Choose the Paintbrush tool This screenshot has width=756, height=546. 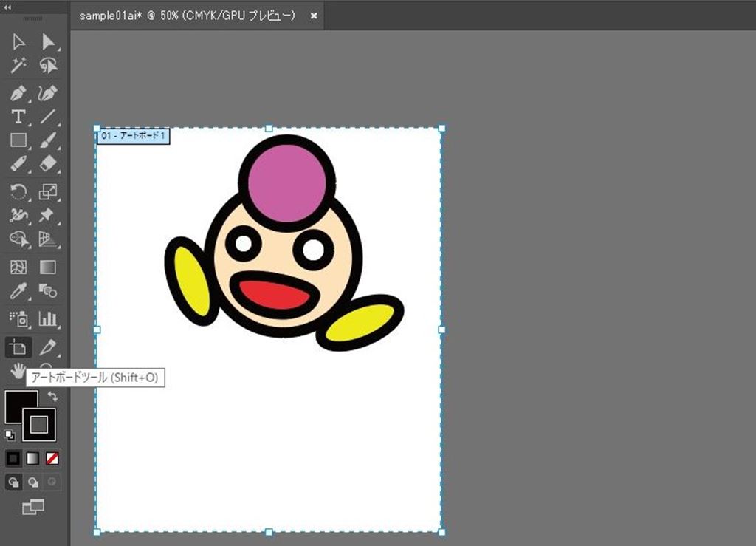[48, 140]
